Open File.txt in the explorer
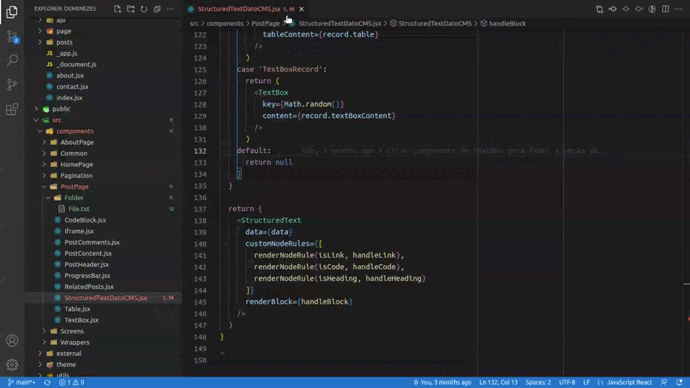Screen dimensions: 690x388 (x=79, y=209)
